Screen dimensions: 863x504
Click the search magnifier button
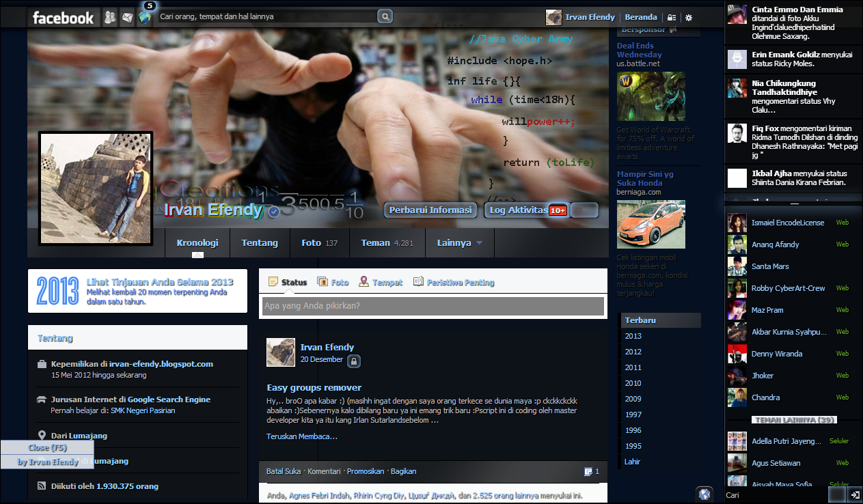click(x=385, y=16)
